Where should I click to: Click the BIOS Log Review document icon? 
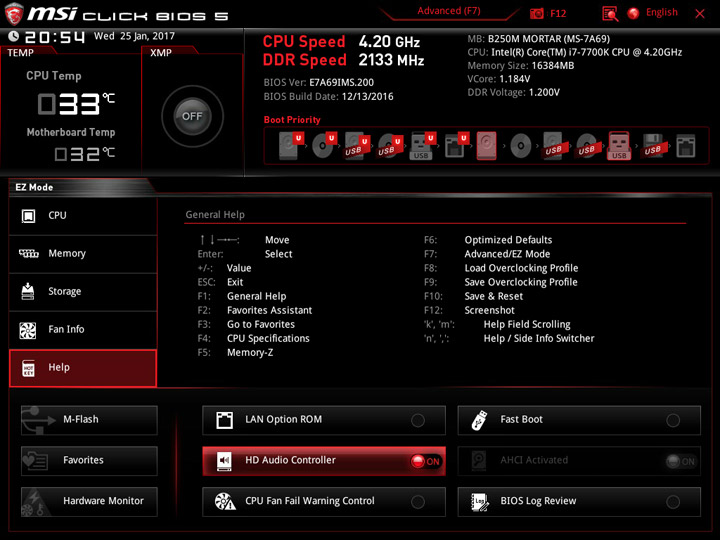click(x=480, y=502)
